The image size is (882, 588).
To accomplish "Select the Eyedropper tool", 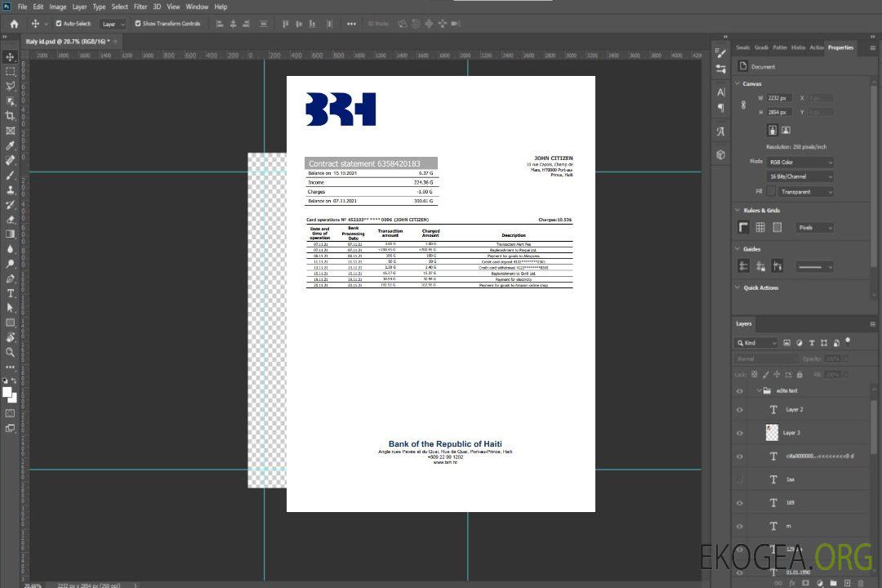I will [x=10, y=145].
